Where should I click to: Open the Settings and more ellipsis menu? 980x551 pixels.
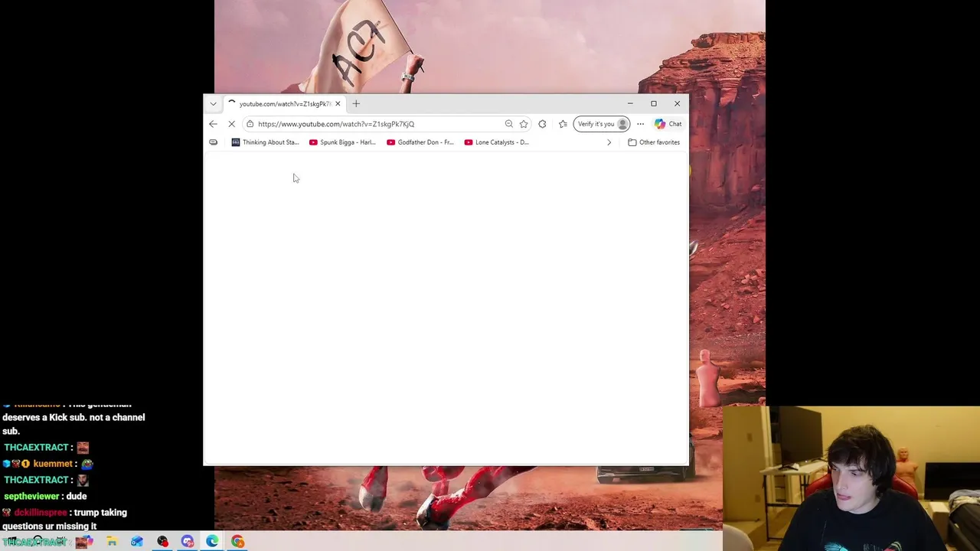tap(640, 124)
